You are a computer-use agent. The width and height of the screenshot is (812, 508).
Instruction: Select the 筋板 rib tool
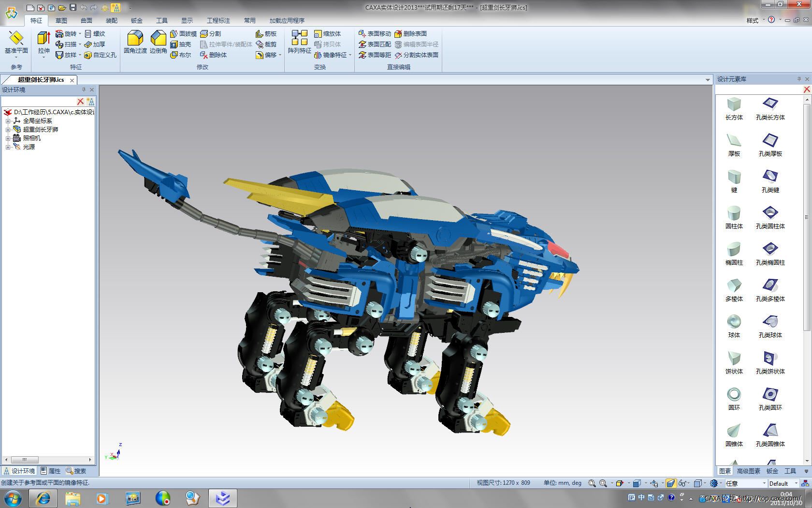point(266,33)
